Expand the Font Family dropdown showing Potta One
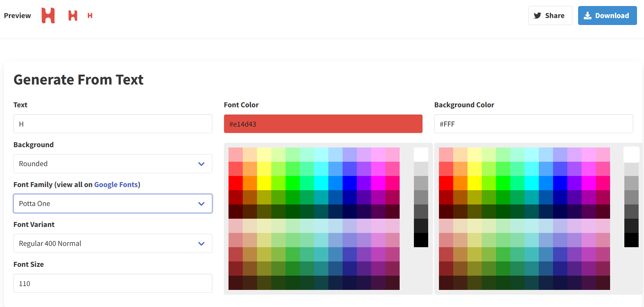This screenshot has width=644, height=307. (113, 204)
